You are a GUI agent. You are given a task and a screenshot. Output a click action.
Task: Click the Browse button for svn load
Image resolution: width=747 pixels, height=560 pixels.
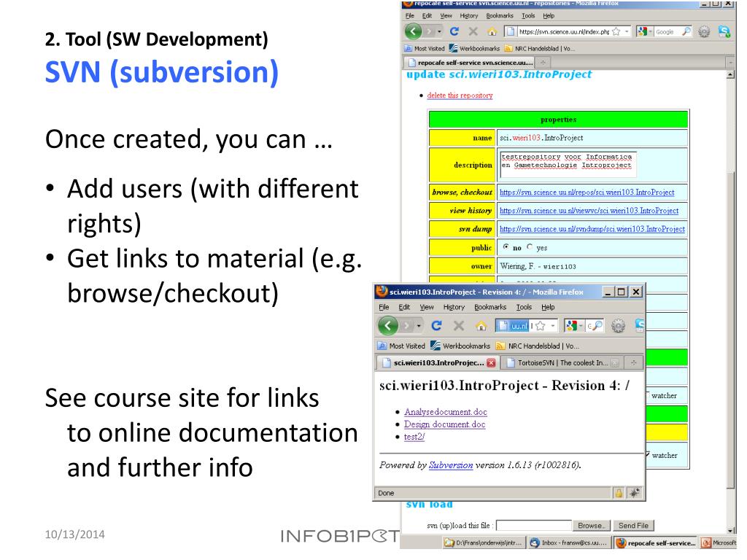591,525
